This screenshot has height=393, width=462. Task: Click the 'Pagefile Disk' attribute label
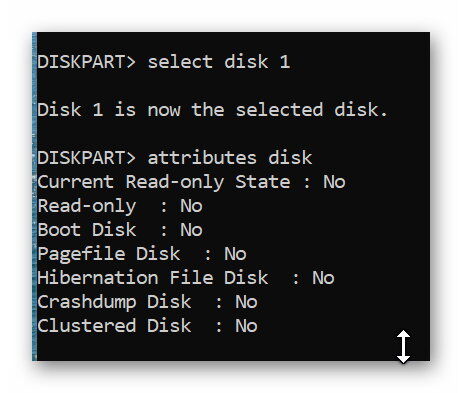tap(109, 254)
